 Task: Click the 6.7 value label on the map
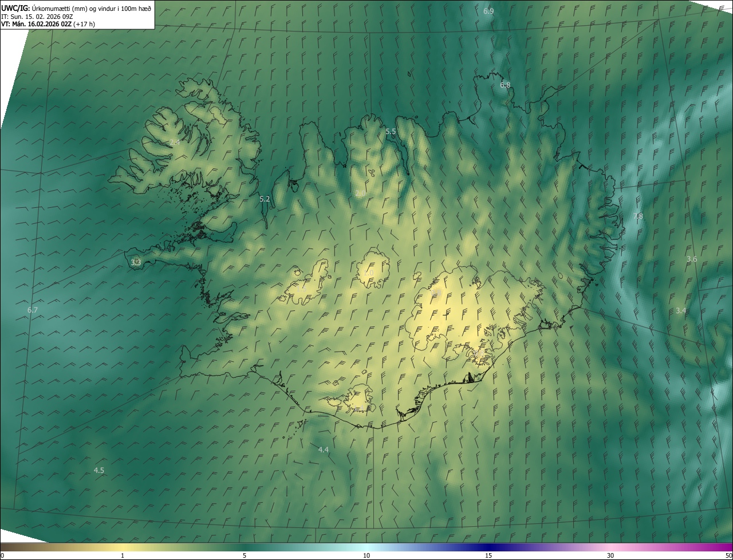(33, 310)
